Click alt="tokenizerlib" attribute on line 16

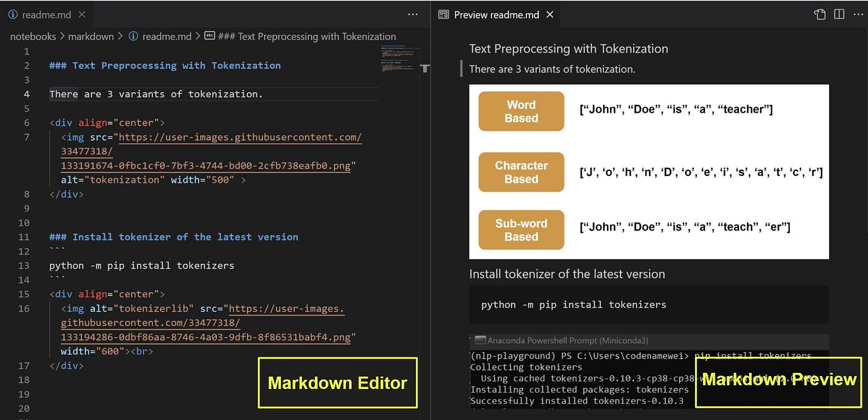141,308
